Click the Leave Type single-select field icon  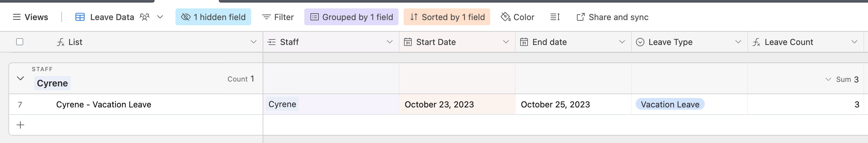pos(640,42)
